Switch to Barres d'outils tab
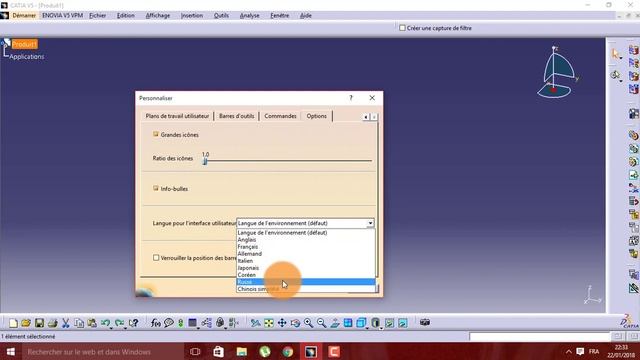 point(236,116)
